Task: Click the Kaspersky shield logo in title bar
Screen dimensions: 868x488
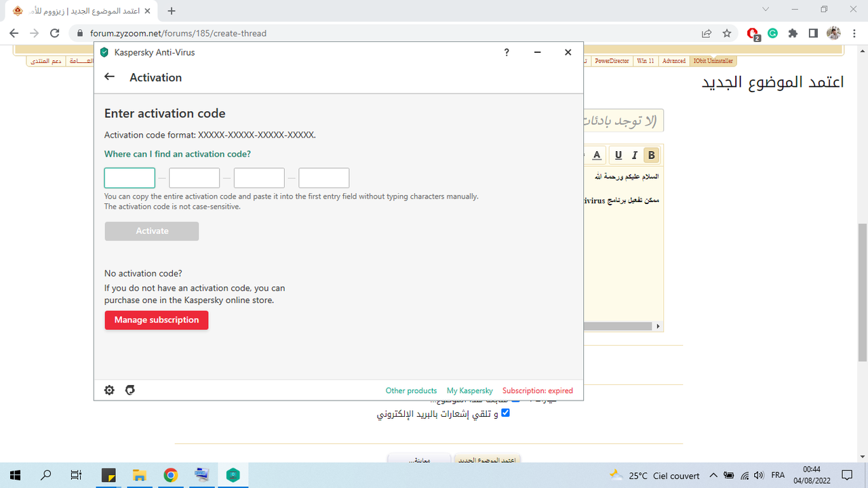Action: coord(104,52)
